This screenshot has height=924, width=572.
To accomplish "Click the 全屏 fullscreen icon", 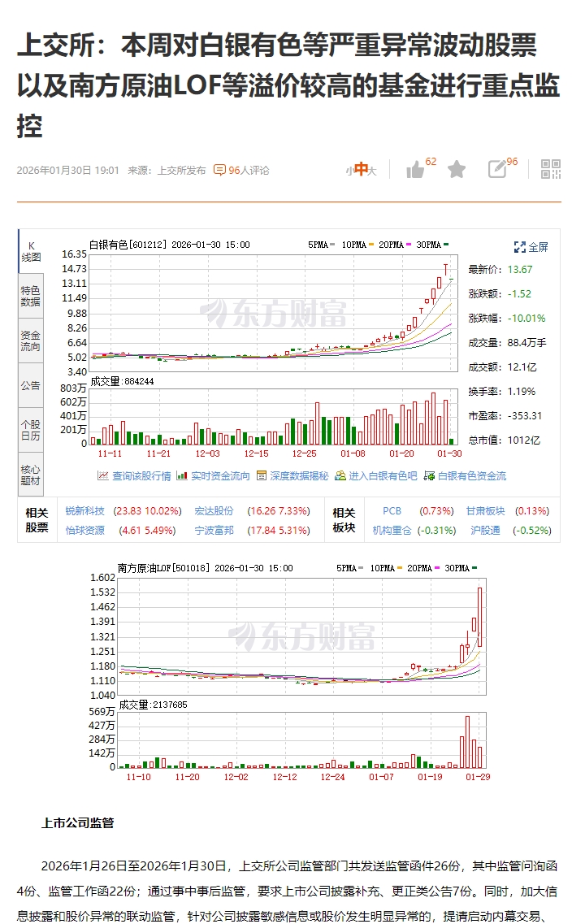I will [x=519, y=247].
